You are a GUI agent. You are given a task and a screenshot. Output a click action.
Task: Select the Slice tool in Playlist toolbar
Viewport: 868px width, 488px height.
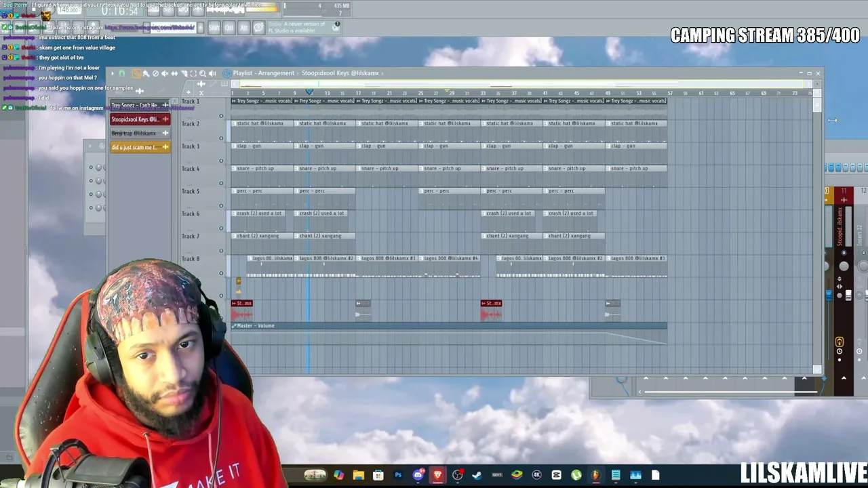184,73
